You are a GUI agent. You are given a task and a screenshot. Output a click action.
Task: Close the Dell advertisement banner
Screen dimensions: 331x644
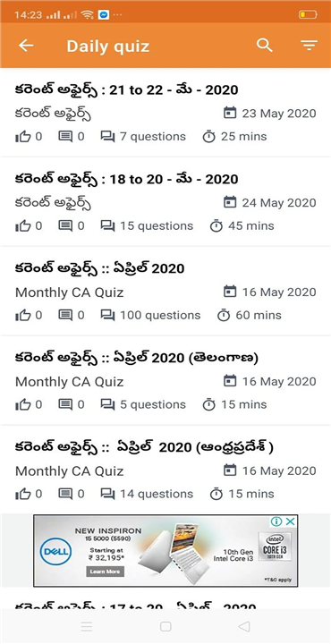pos(291,521)
